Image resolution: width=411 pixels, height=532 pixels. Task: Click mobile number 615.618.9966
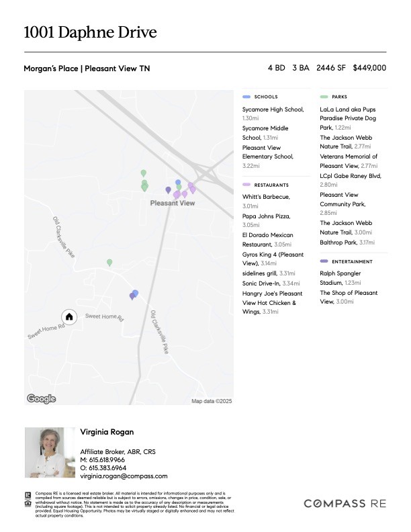(107, 459)
